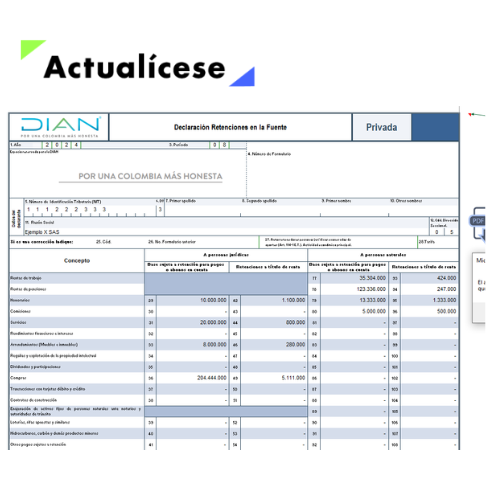Select the Servicios base cell 20.000.000

[192, 322]
